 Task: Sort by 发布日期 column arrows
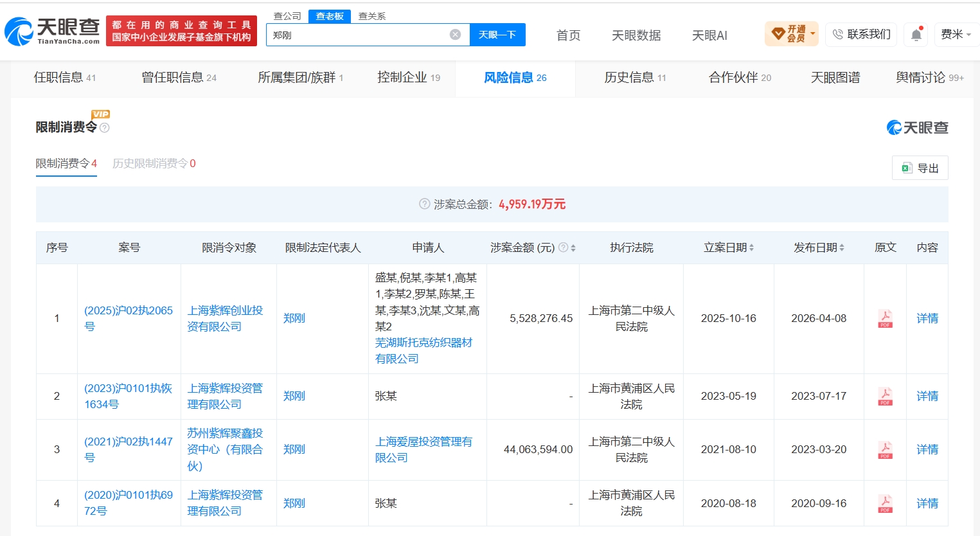click(x=842, y=247)
